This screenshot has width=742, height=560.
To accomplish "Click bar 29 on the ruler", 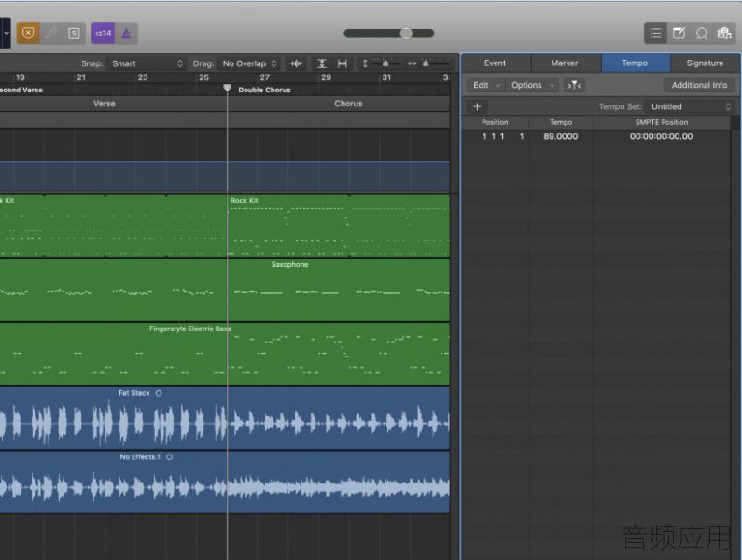I will (326, 77).
